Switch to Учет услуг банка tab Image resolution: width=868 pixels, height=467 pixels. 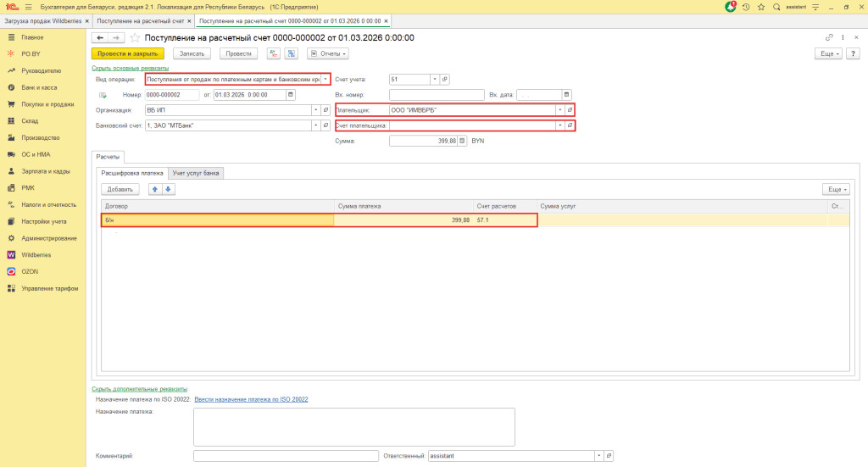pos(196,173)
